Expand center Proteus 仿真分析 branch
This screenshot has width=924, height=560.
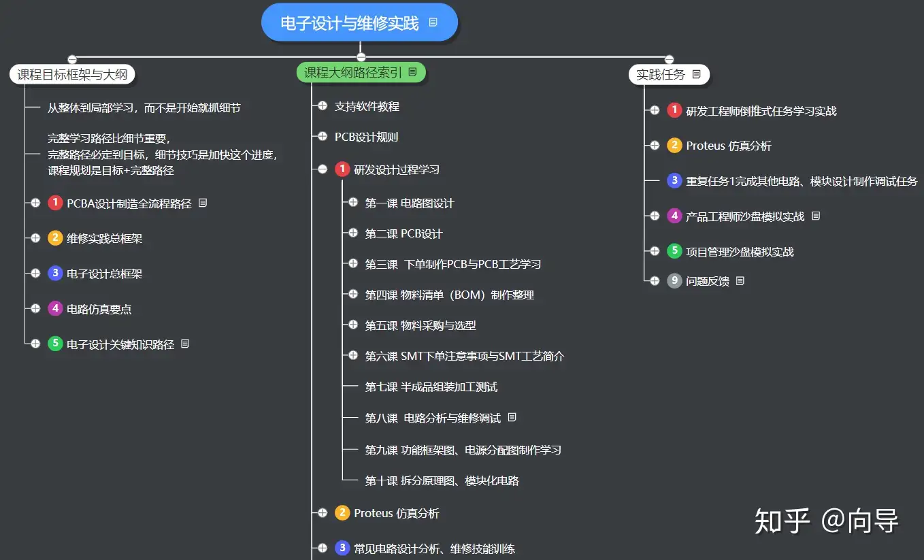coord(323,513)
